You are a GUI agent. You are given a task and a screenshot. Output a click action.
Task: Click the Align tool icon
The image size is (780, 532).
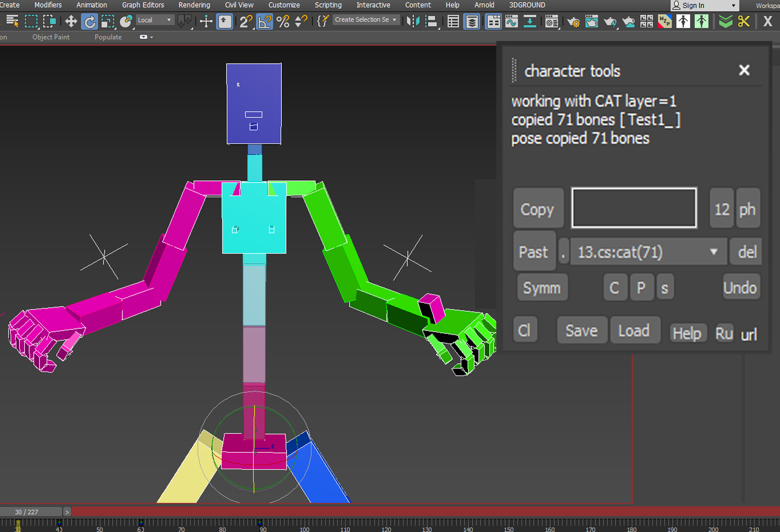(x=431, y=21)
